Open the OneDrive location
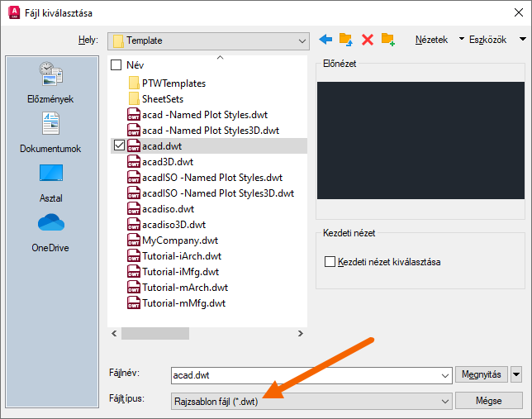 coord(50,233)
